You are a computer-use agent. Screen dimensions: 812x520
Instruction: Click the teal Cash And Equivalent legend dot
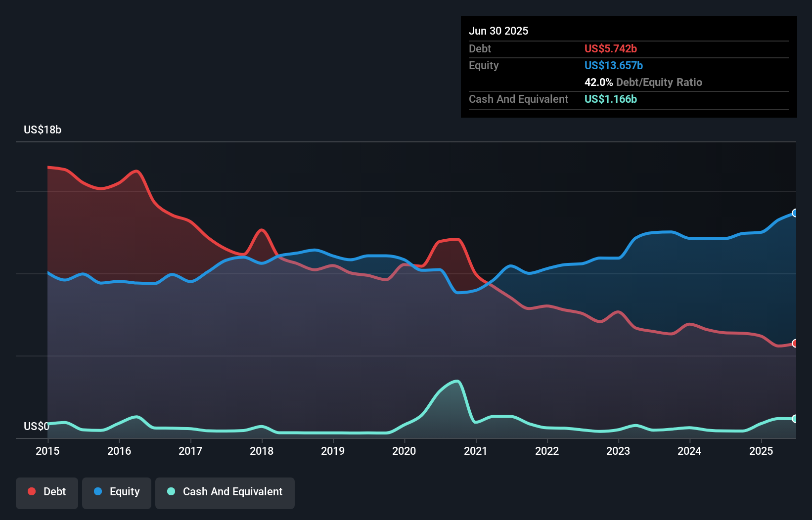coord(171,492)
